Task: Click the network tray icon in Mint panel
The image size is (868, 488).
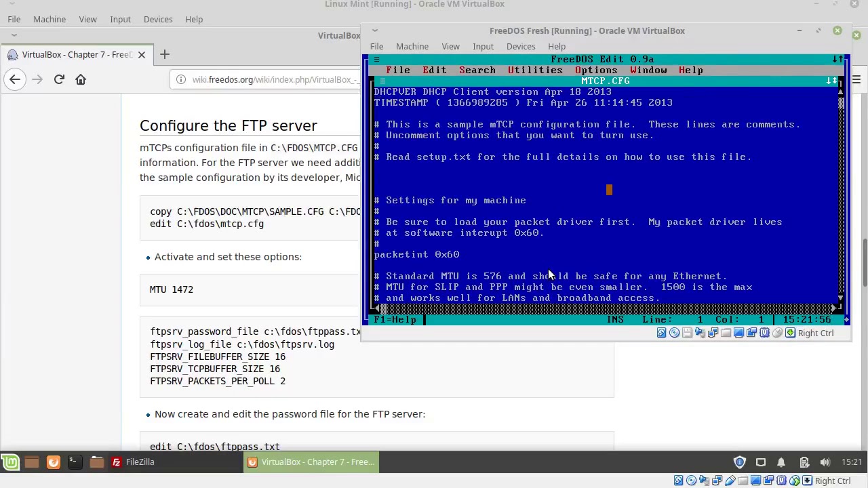Action: pyautogui.click(x=760, y=462)
